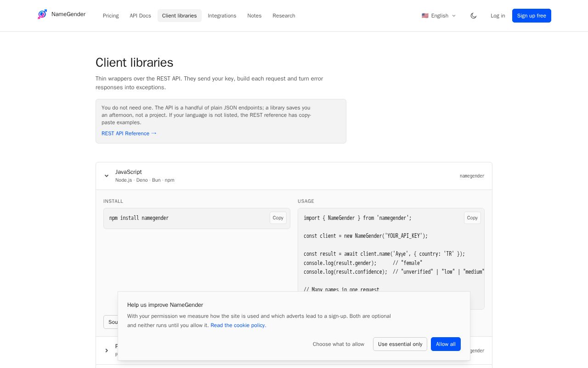
Task: Open the Notes page
Action: pyautogui.click(x=254, y=16)
